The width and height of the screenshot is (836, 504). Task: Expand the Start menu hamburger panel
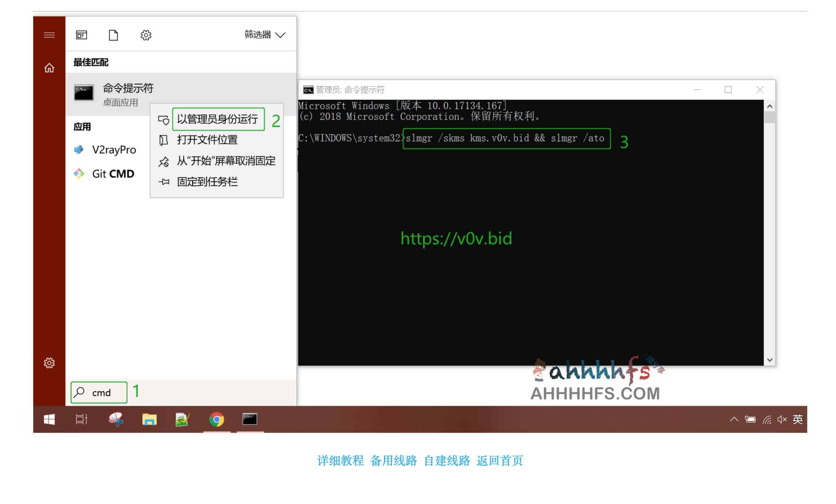tap(49, 34)
